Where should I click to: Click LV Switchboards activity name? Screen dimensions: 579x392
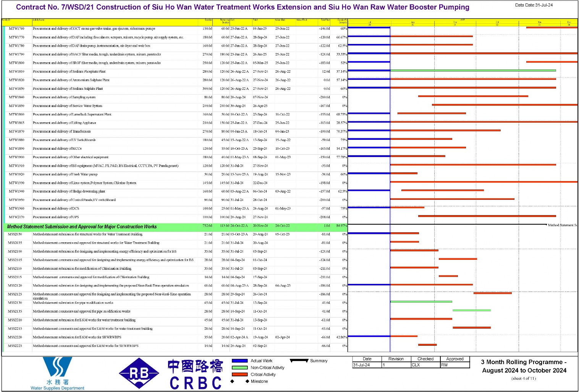pos(64,140)
